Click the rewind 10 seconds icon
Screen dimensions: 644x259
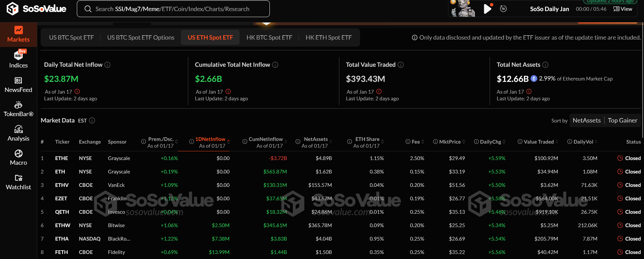[x=503, y=9]
